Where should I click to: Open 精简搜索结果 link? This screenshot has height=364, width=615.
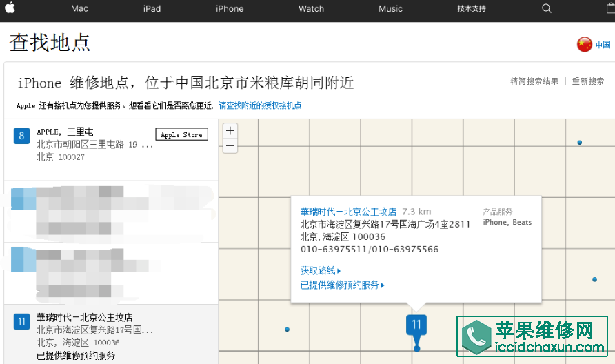pyautogui.click(x=534, y=81)
